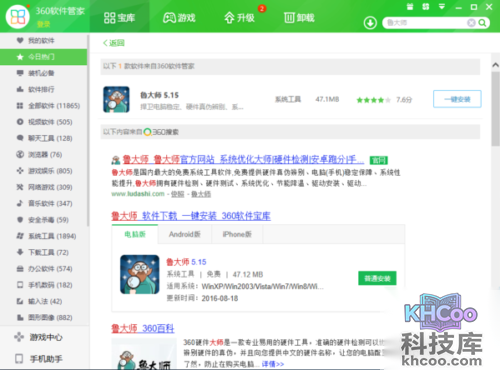The image size is (500, 370).
Task: Open 软件排行 chart icon
Action: point(20,89)
